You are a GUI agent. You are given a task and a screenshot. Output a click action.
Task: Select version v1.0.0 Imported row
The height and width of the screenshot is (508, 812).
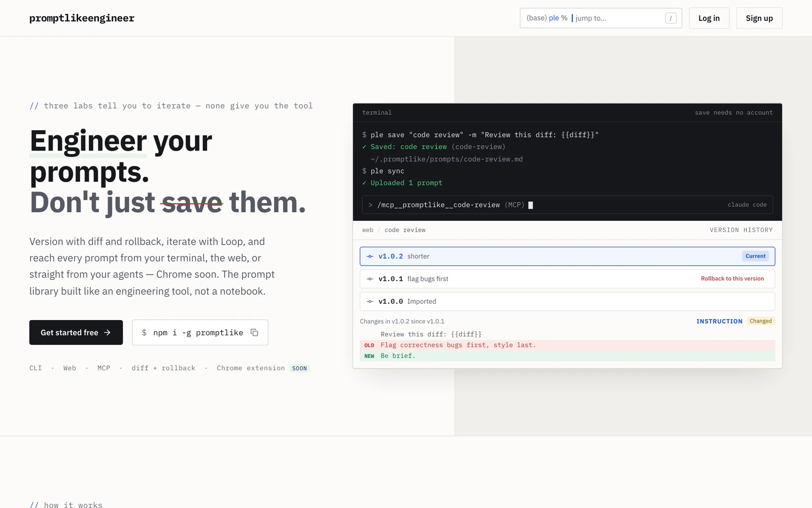click(567, 302)
